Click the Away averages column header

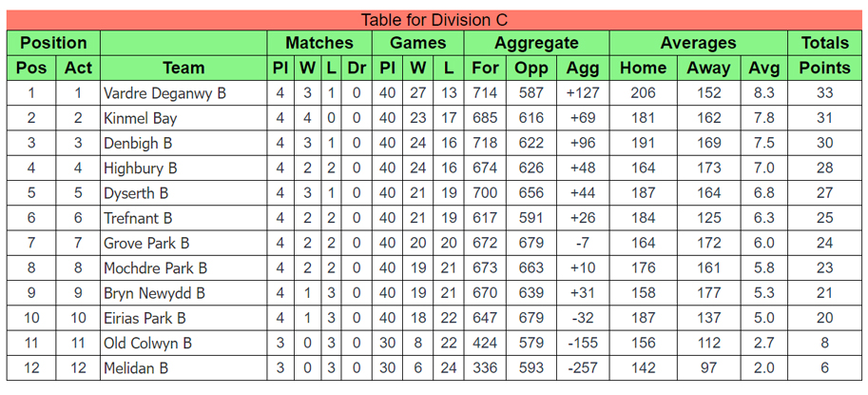(x=708, y=68)
